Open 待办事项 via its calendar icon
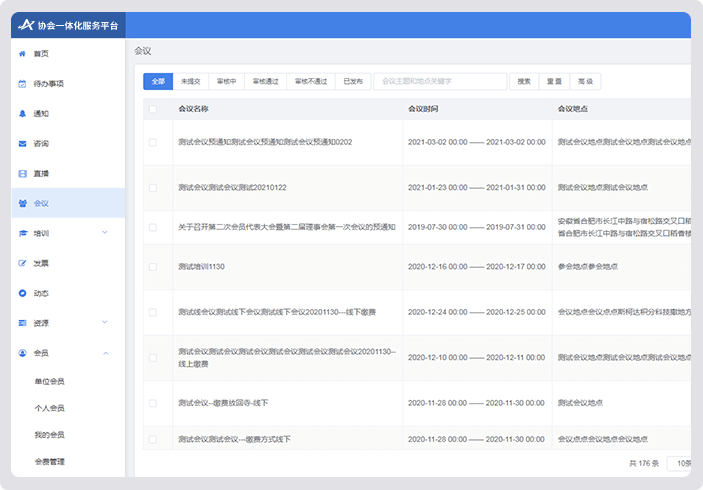 (22, 83)
